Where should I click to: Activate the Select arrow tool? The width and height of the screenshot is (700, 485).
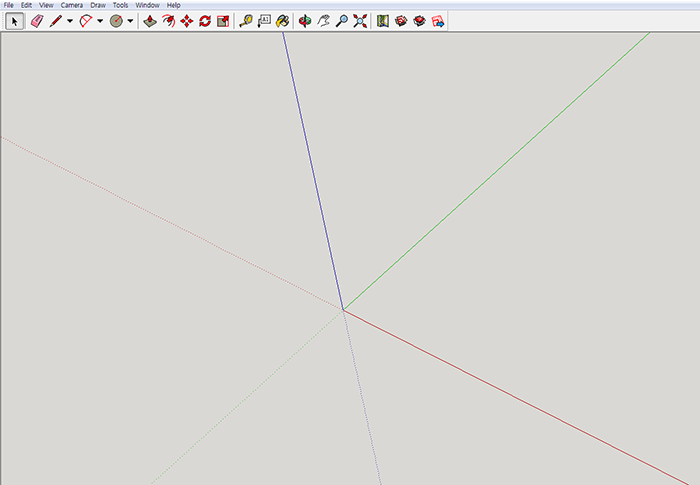(x=15, y=21)
